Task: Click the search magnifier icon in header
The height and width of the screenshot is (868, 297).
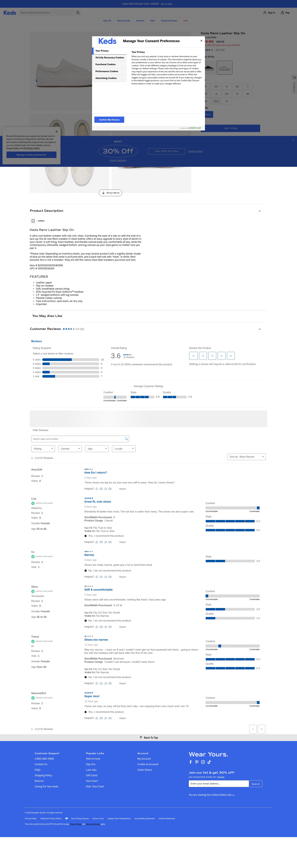Action: (x=78, y=13)
